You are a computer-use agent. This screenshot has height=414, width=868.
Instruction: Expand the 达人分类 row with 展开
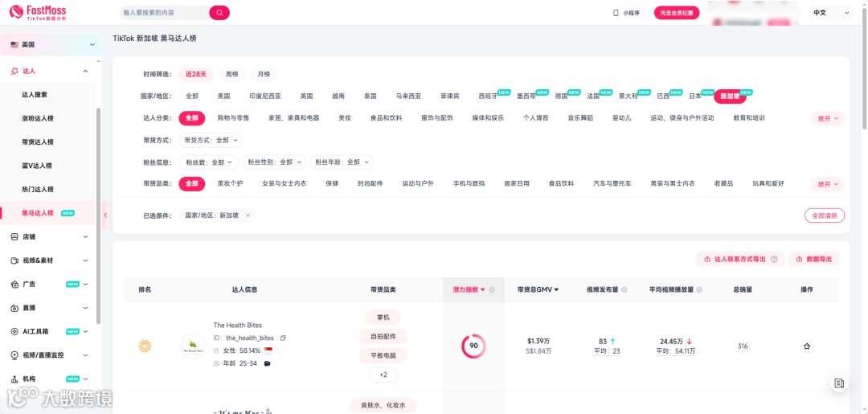point(828,118)
